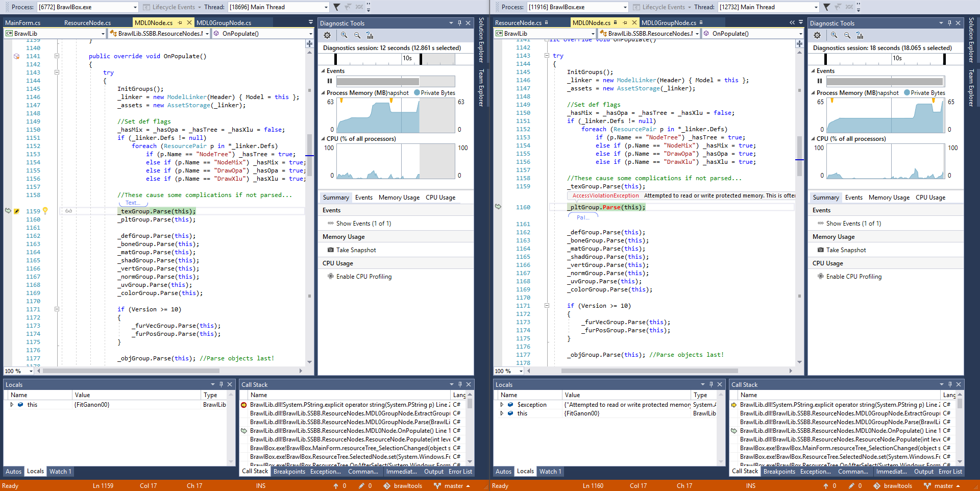The width and height of the screenshot is (980, 491).
Task: Click Zoom In icon in left Diagnostic Tools
Action: [344, 35]
